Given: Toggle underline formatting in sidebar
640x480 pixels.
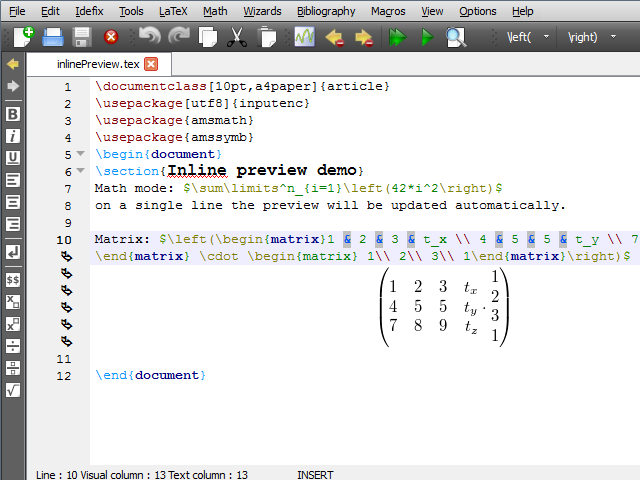Looking at the screenshot, I should click(x=13, y=157).
